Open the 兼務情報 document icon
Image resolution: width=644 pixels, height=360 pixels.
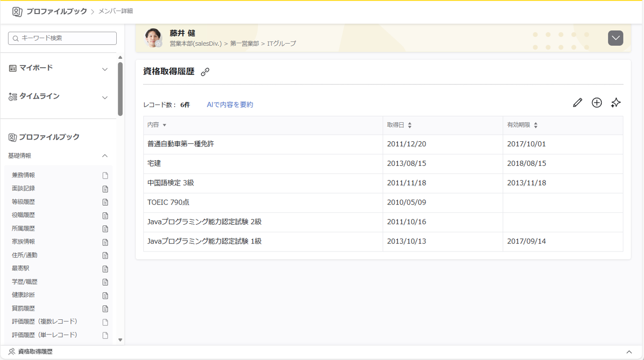tap(105, 175)
